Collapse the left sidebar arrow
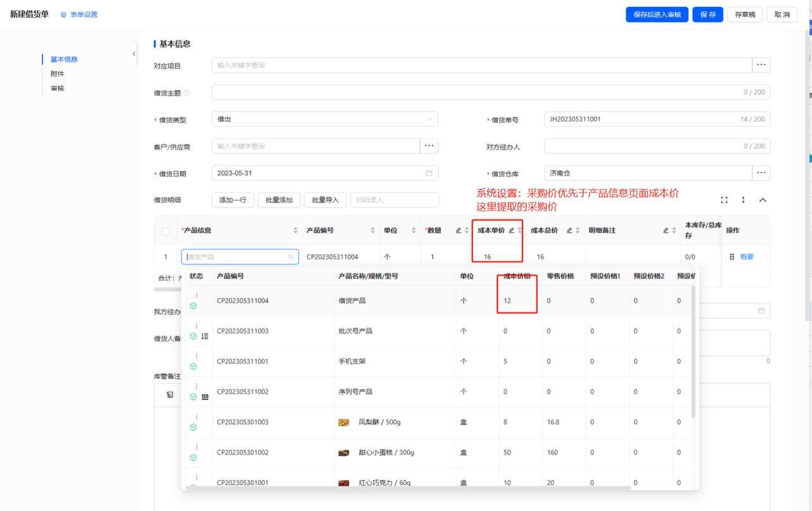Viewport: 812px width, 511px height. [134, 54]
